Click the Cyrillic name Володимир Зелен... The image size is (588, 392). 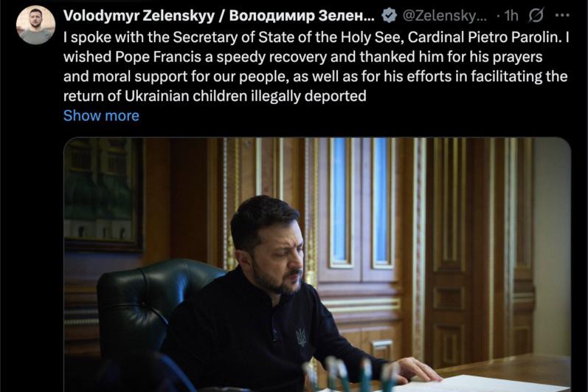click(302, 16)
